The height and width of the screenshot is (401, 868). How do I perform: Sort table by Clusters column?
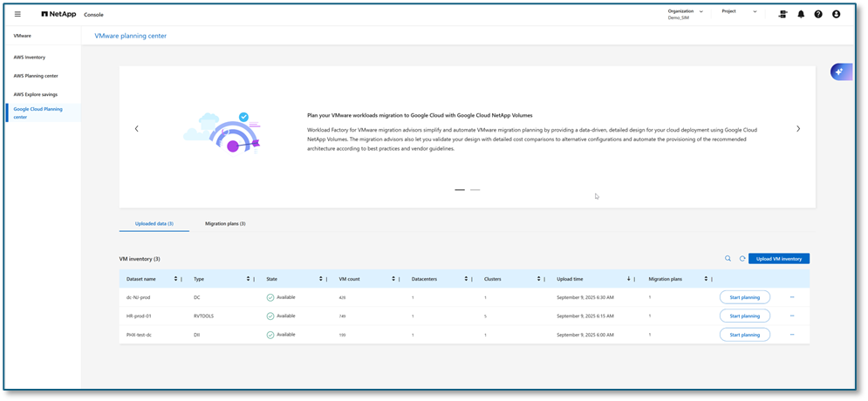[538, 279]
